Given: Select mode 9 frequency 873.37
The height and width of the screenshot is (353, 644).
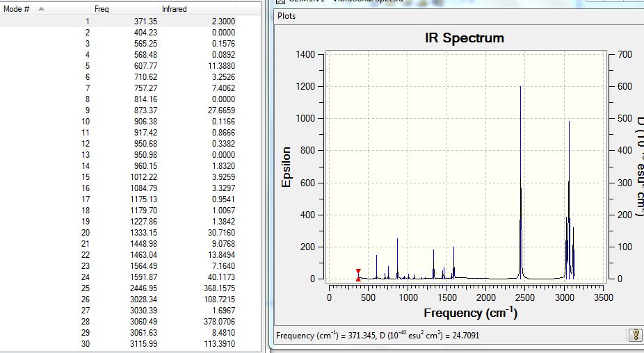Looking at the screenshot, I should [145, 110].
